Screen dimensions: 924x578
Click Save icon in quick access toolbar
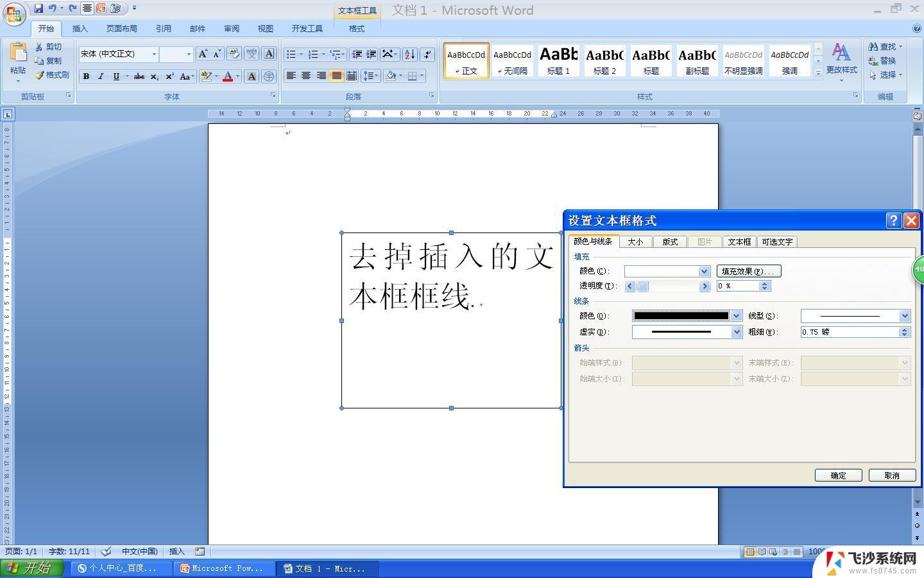click(x=38, y=8)
